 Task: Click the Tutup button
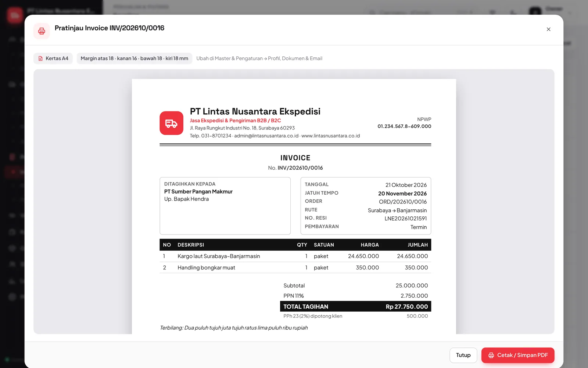coord(463,355)
